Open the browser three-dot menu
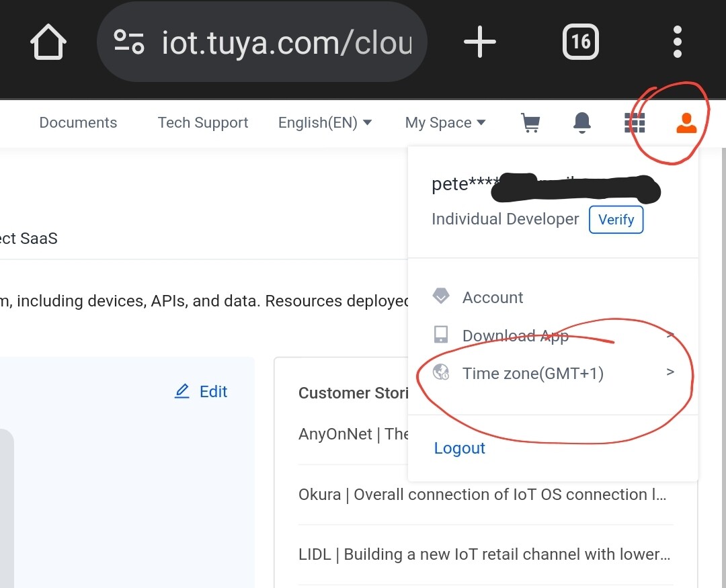 point(677,42)
